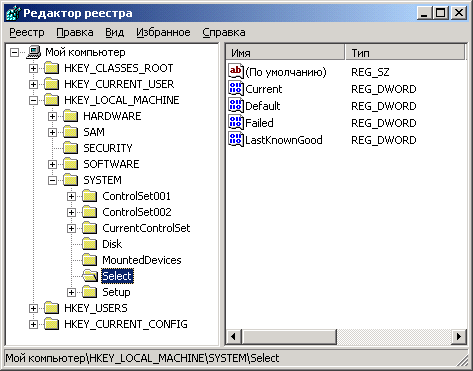The image size is (473, 371).
Task: Select the LastKnownGood value icon
Action: (236, 140)
